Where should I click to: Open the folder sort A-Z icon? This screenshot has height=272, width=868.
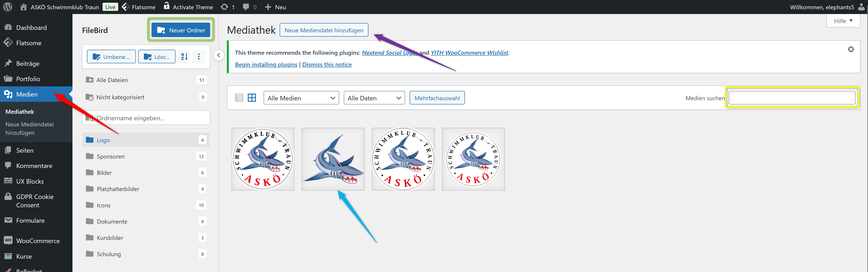(184, 57)
